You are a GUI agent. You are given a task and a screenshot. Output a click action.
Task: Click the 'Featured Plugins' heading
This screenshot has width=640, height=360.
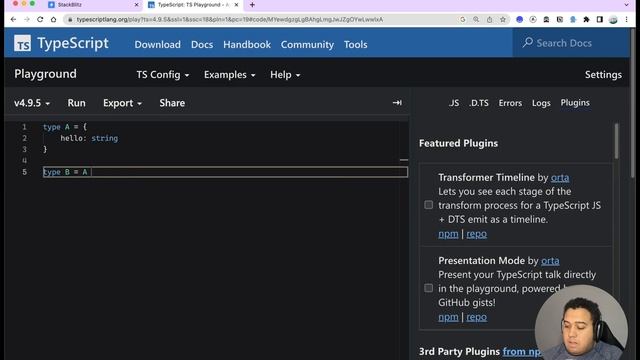tap(458, 143)
